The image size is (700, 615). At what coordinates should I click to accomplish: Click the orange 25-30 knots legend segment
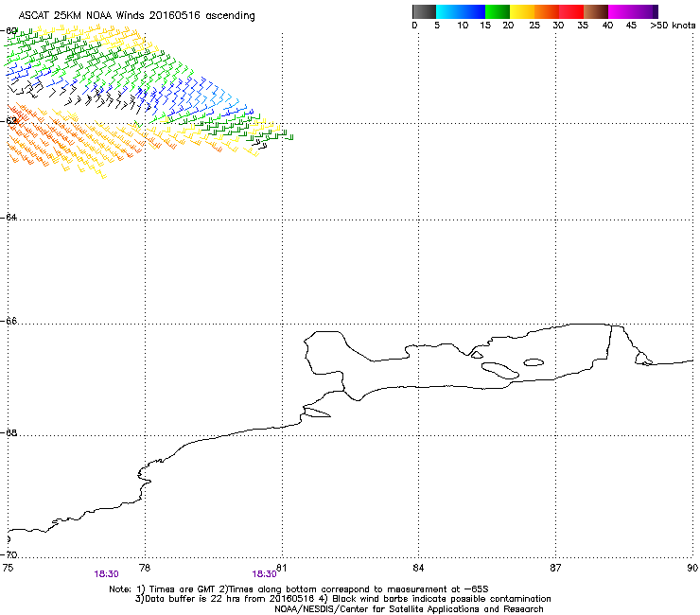point(547,11)
